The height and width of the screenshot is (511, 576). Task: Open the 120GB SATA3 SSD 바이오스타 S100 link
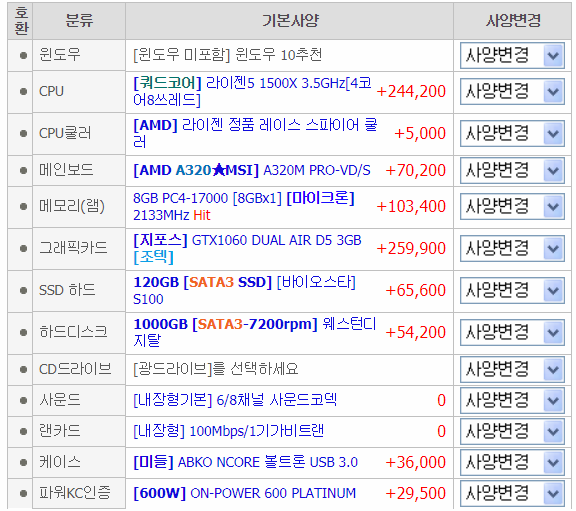[244, 290]
